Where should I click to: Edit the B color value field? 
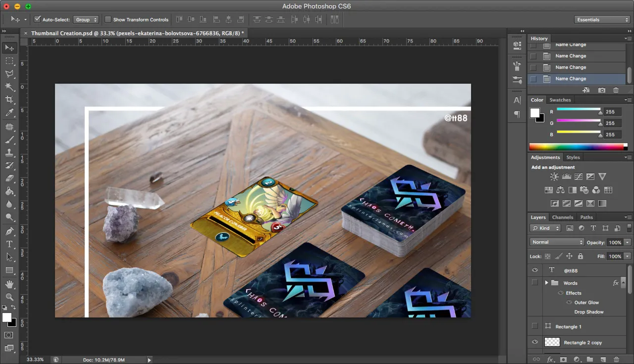[x=612, y=135]
